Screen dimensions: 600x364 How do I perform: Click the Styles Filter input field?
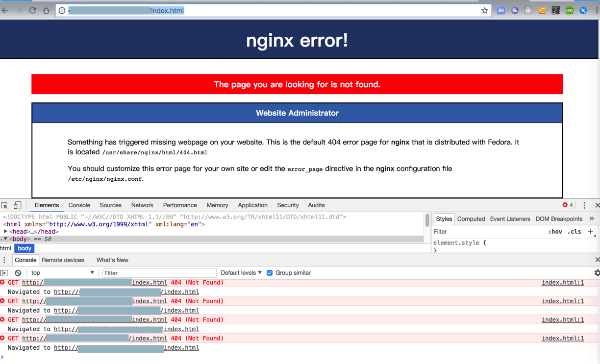[x=488, y=232]
